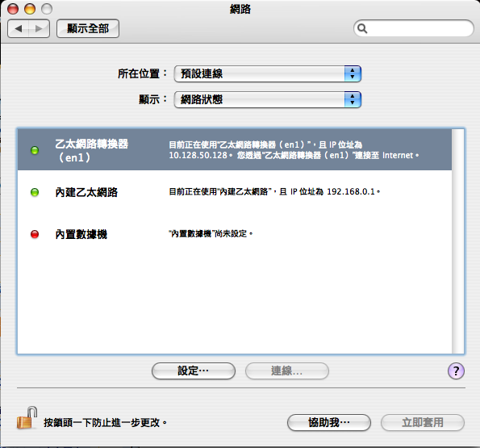Select the 內建乙太網路 row
This screenshot has height=448, width=480.
click(x=235, y=192)
